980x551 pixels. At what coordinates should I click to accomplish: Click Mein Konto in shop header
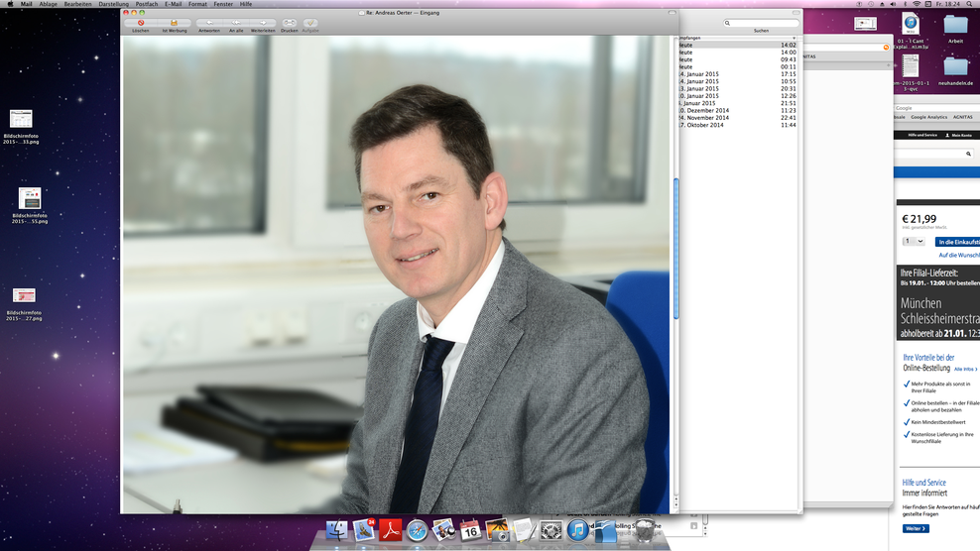point(959,135)
